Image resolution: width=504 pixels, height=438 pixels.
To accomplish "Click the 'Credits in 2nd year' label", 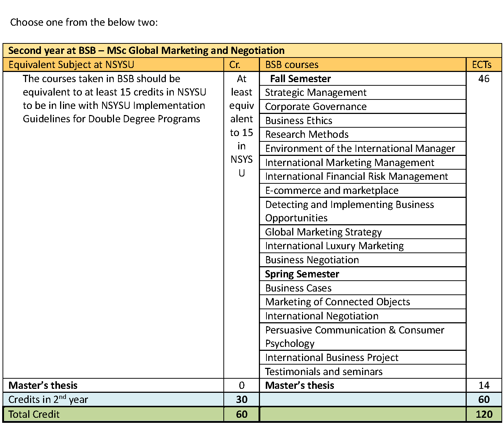I will click(48, 399).
